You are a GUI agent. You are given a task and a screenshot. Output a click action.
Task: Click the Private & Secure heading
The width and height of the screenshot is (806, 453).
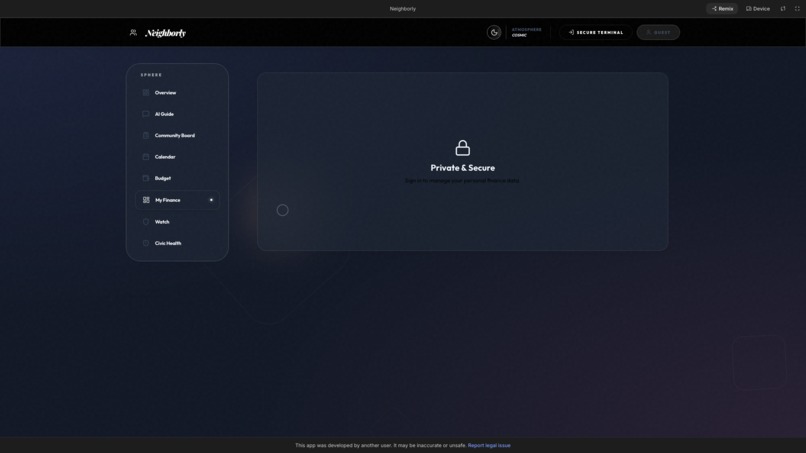pyautogui.click(x=463, y=168)
